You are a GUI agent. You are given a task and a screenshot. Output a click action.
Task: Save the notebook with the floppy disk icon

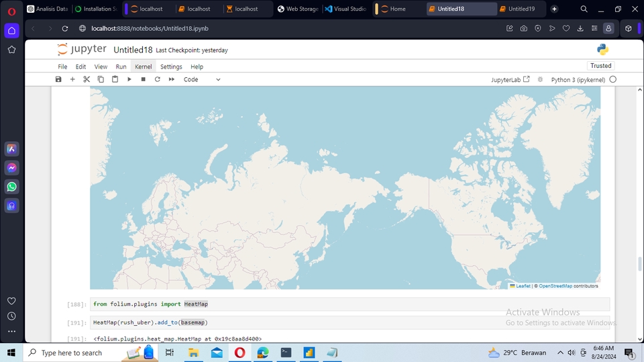coord(58,79)
